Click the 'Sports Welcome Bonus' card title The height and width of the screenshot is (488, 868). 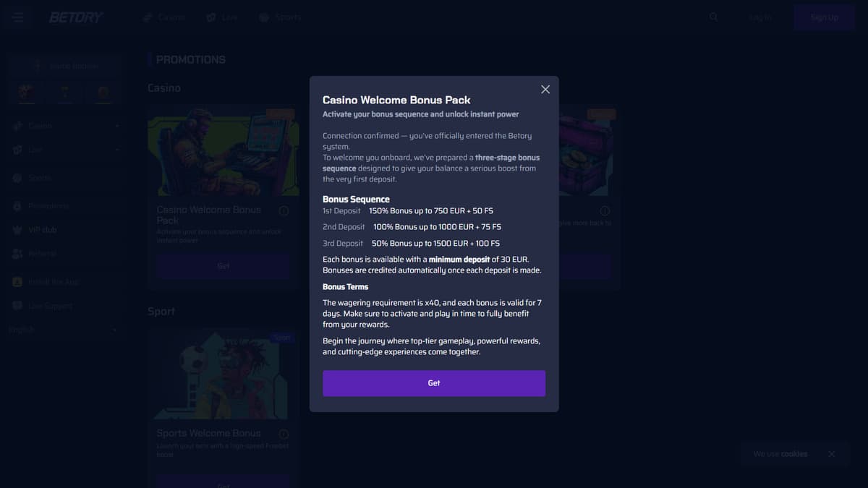tap(209, 433)
